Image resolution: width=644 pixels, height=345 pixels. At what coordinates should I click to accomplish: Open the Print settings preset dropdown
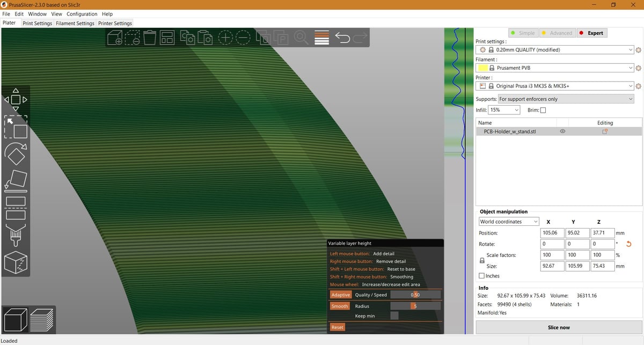point(555,50)
